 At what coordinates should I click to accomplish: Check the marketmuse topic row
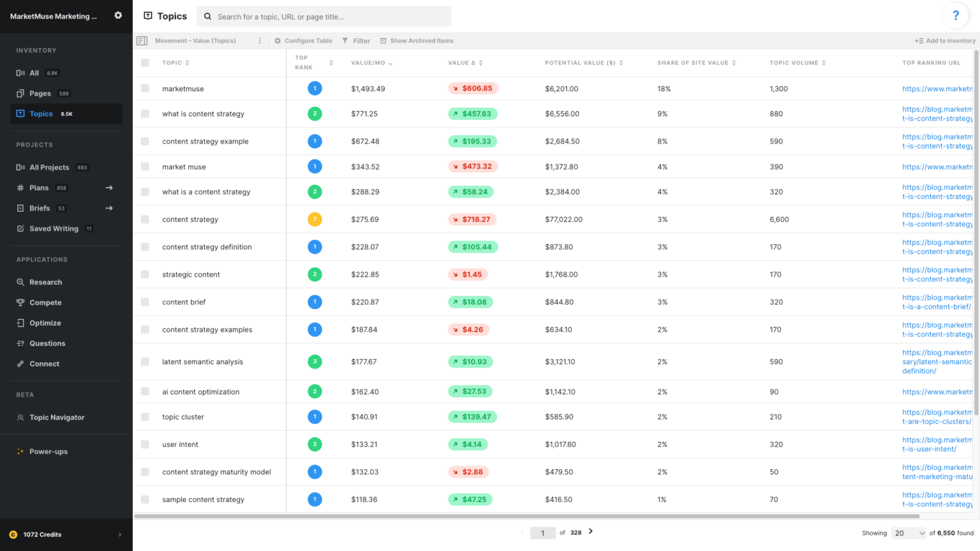tap(145, 89)
